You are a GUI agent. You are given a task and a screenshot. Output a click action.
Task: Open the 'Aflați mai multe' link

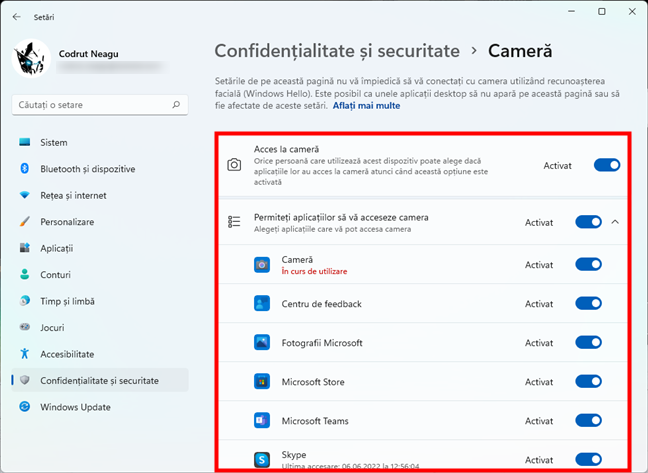(x=366, y=106)
